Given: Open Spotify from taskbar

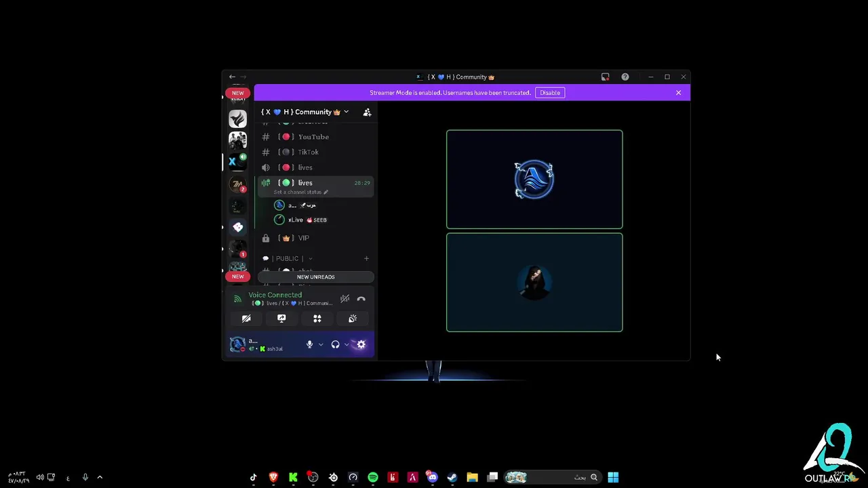Looking at the screenshot, I should (373, 477).
